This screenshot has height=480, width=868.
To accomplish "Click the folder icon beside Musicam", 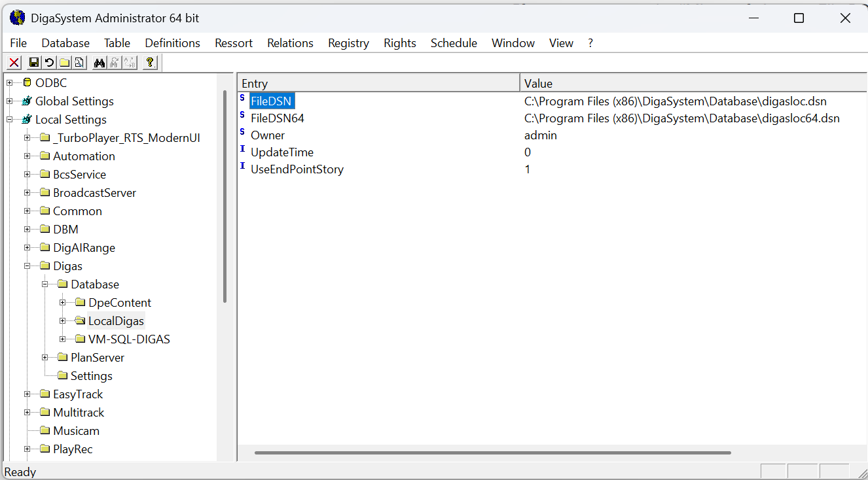I will point(45,431).
